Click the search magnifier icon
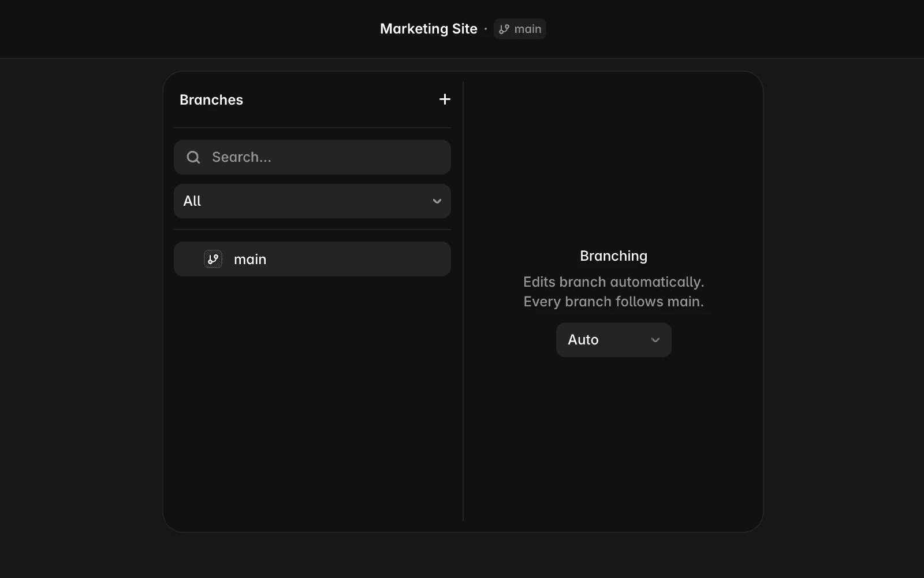 193,157
